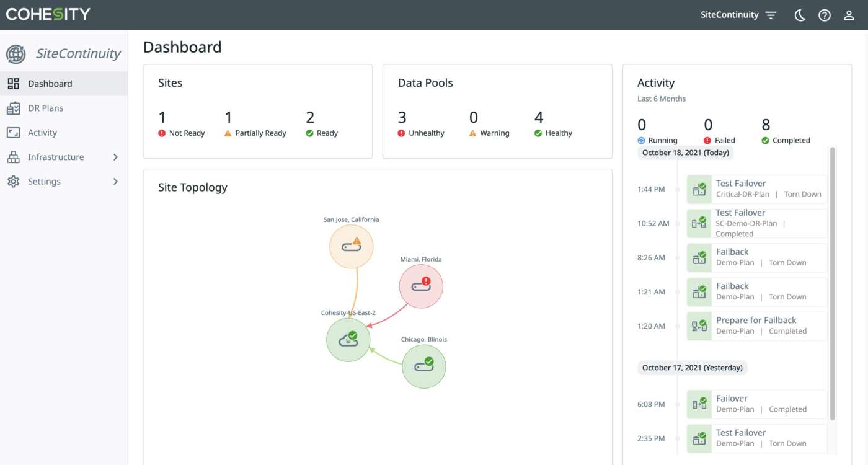Select the Miami, Florida site node
Image resolution: width=868 pixels, height=465 pixels.
point(421,286)
